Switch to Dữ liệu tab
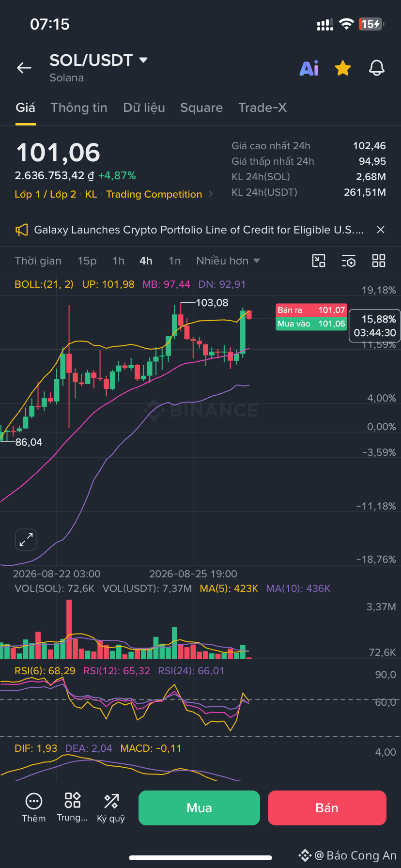The height and width of the screenshot is (868, 401). 144,108
